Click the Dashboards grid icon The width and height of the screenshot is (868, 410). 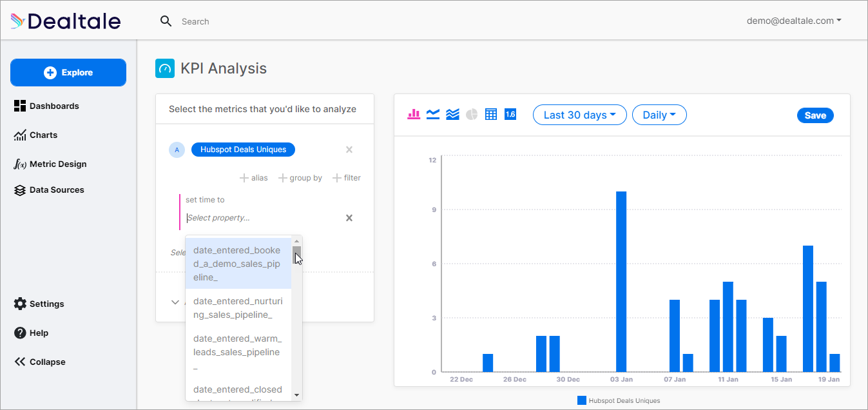[20, 106]
